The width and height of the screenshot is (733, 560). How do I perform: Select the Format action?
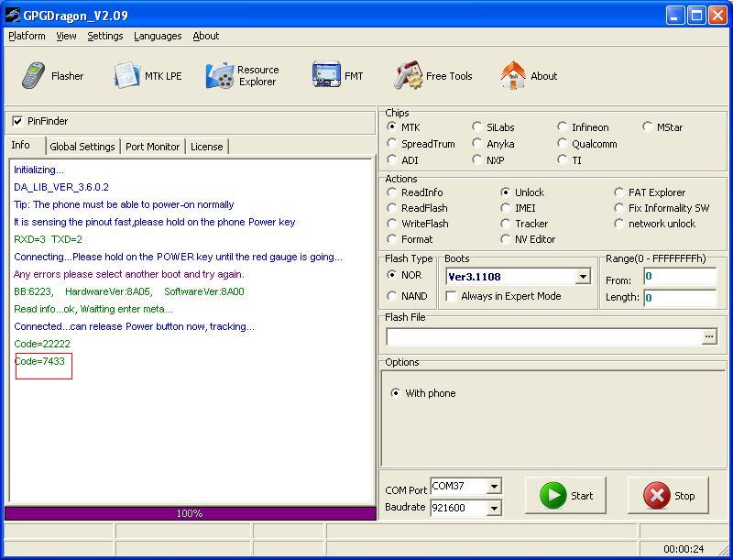click(392, 239)
